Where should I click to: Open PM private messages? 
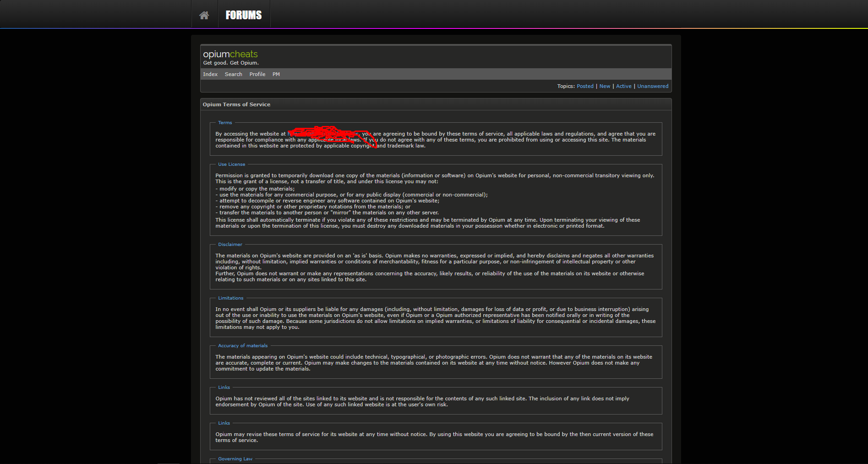pos(276,74)
